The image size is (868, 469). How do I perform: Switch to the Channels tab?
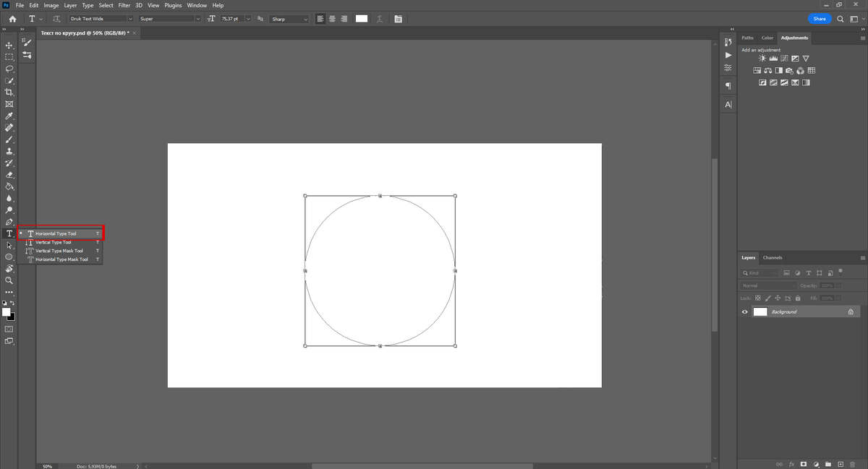pyautogui.click(x=773, y=257)
